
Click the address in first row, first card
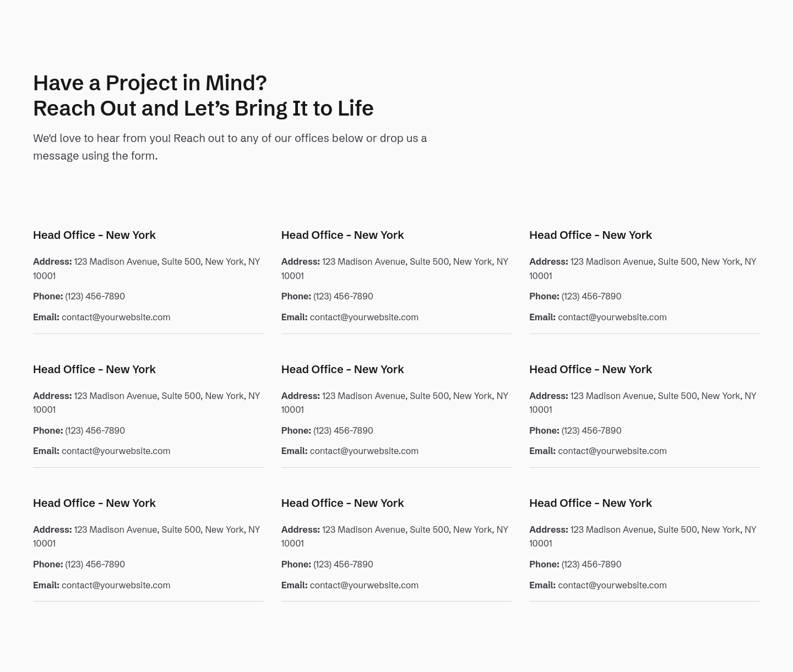pyautogui.click(x=146, y=269)
